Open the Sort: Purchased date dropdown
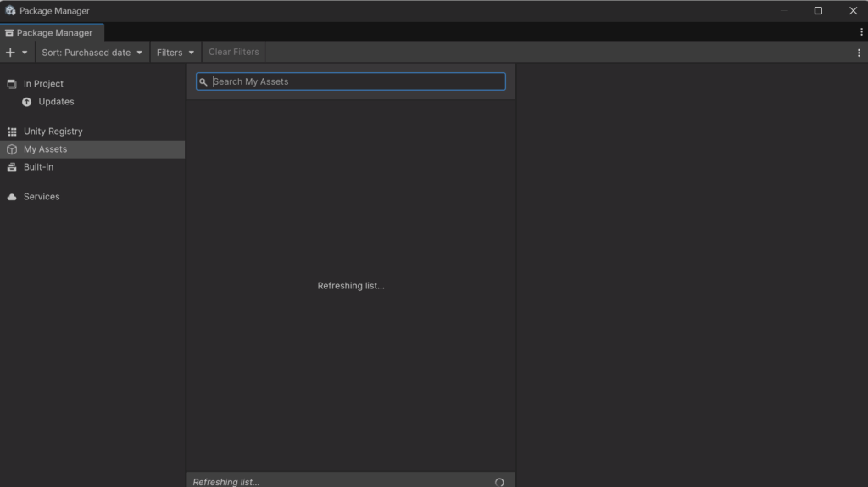Image resolution: width=868 pixels, height=487 pixels. (92, 53)
